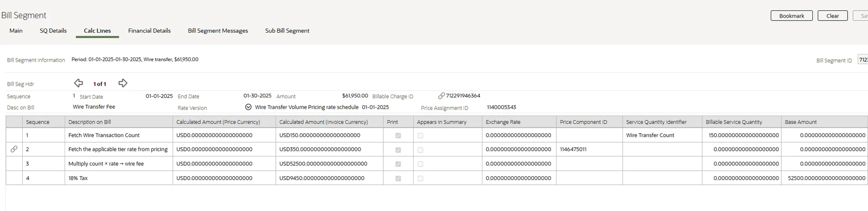
Task: Click the Bill Segment ID input field
Action: point(863,60)
